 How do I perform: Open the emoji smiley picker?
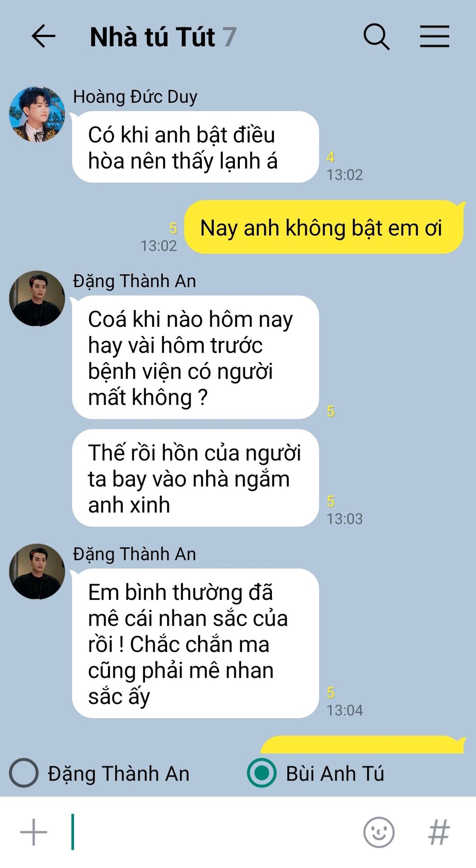(x=378, y=832)
